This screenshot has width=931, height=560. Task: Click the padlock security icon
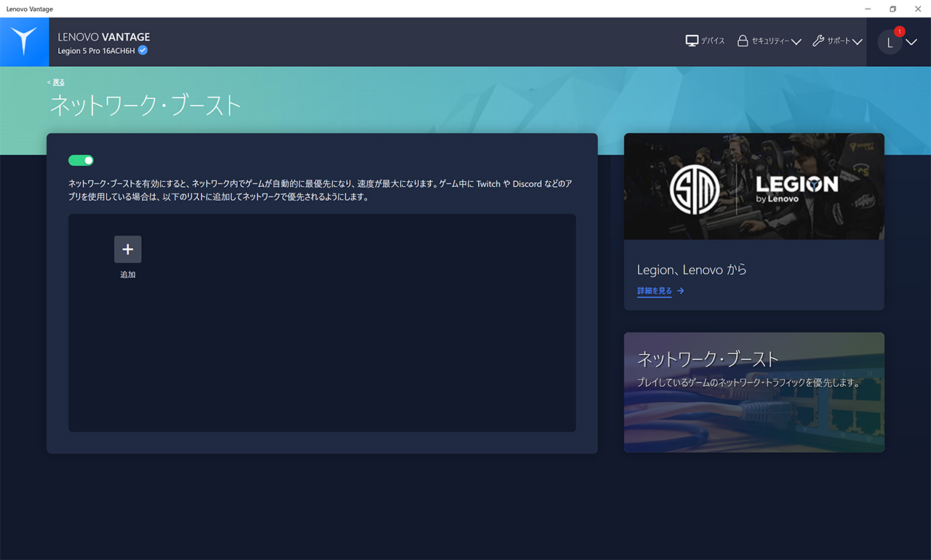[743, 41]
